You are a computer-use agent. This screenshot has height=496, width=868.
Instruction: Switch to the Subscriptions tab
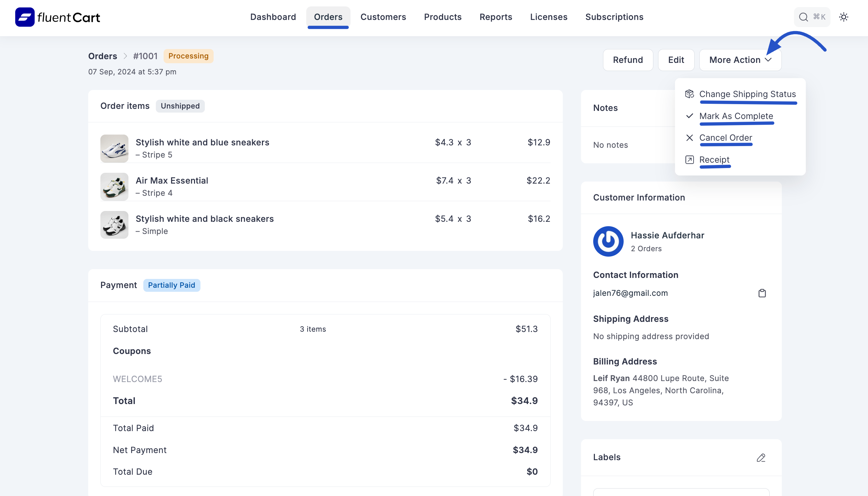click(x=614, y=17)
